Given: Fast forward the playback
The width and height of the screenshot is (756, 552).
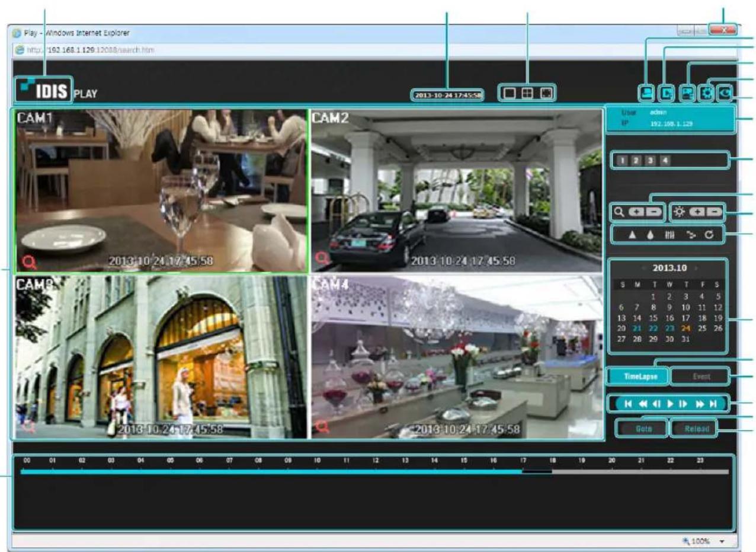Looking at the screenshot, I should pyautogui.click(x=700, y=404).
